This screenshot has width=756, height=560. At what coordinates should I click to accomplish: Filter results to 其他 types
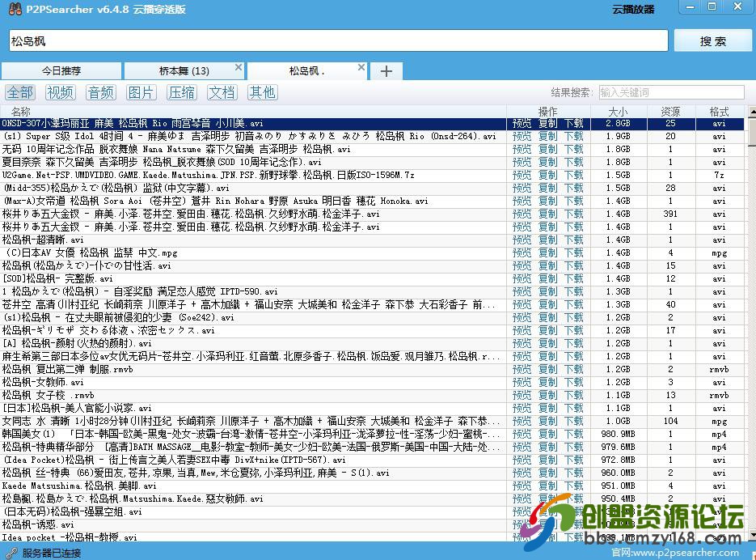(262, 92)
